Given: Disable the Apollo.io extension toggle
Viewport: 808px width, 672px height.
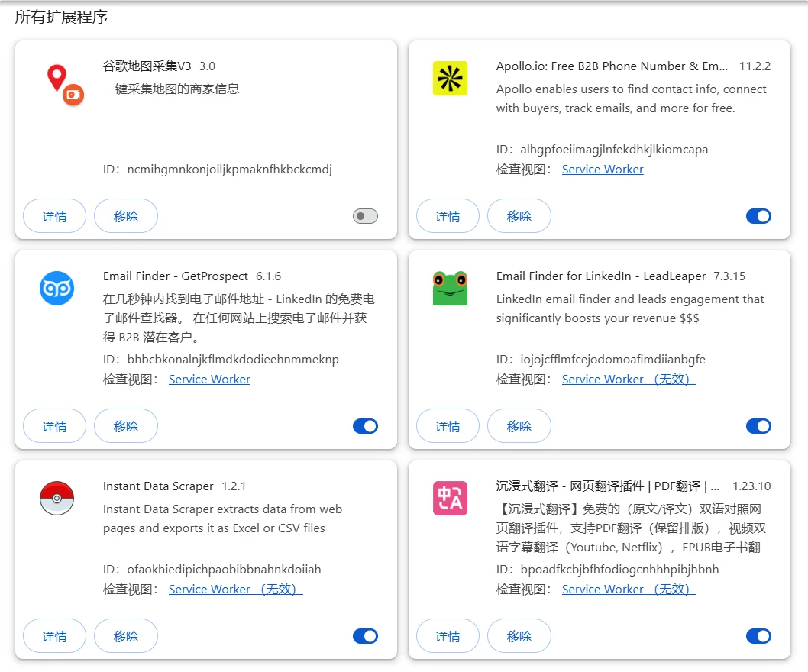Looking at the screenshot, I should [x=758, y=216].
